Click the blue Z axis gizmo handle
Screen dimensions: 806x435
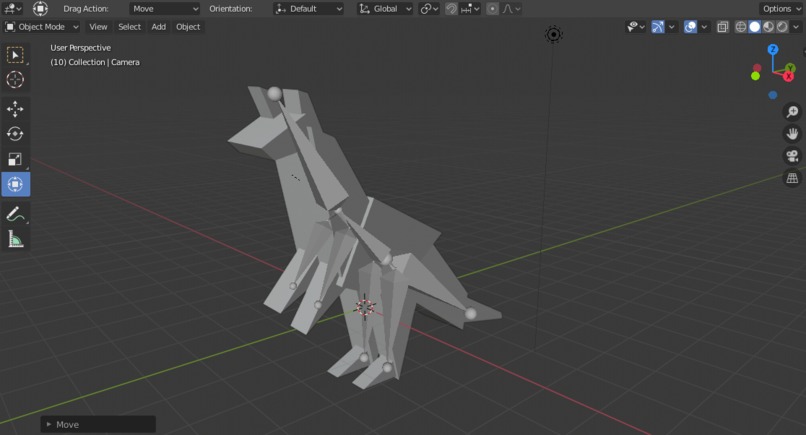point(773,49)
